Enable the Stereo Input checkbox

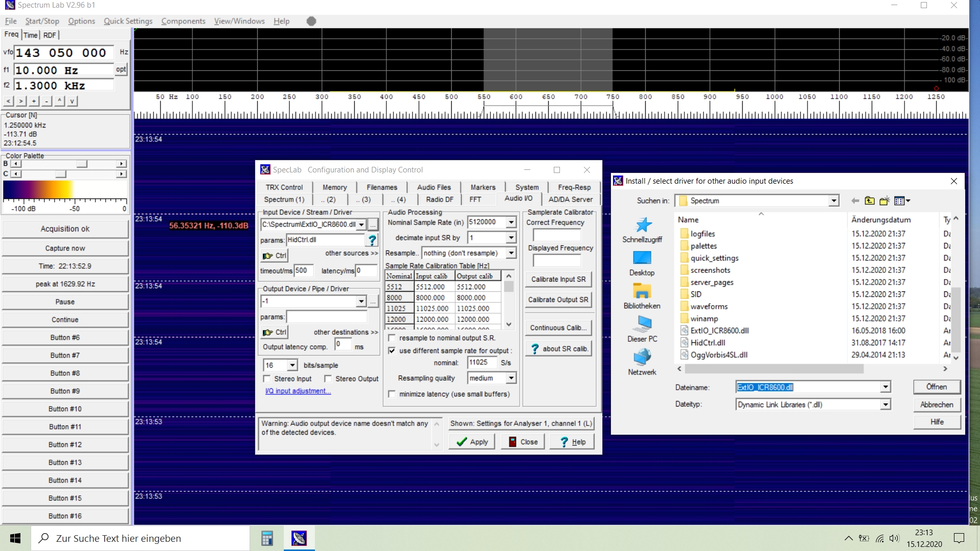pyautogui.click(x=267, y=379)
